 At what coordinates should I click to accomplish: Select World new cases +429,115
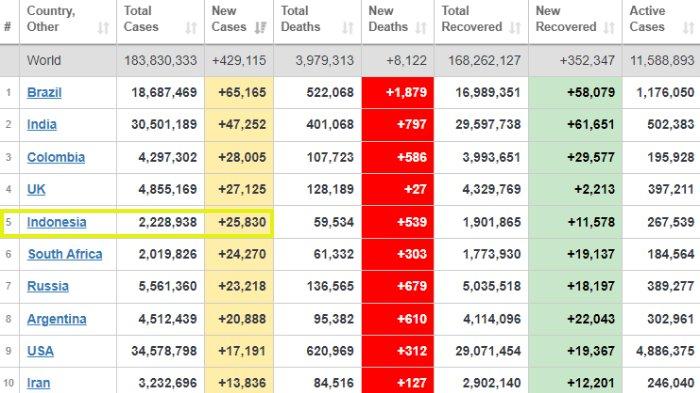coord(239,60)
